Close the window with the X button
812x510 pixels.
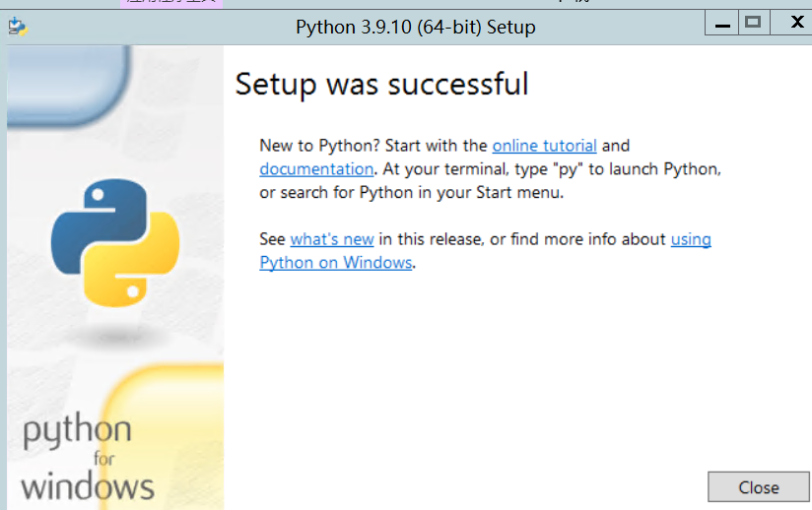click(x=797, y=23)
